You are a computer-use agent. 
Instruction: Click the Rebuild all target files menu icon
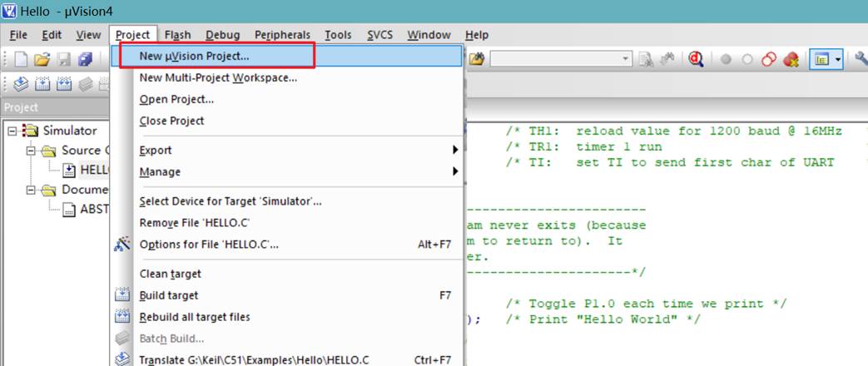(x=122, y=317)
